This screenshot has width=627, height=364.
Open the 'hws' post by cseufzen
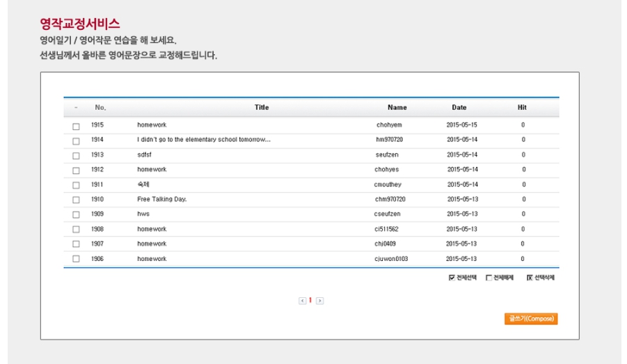click(143, 214)
